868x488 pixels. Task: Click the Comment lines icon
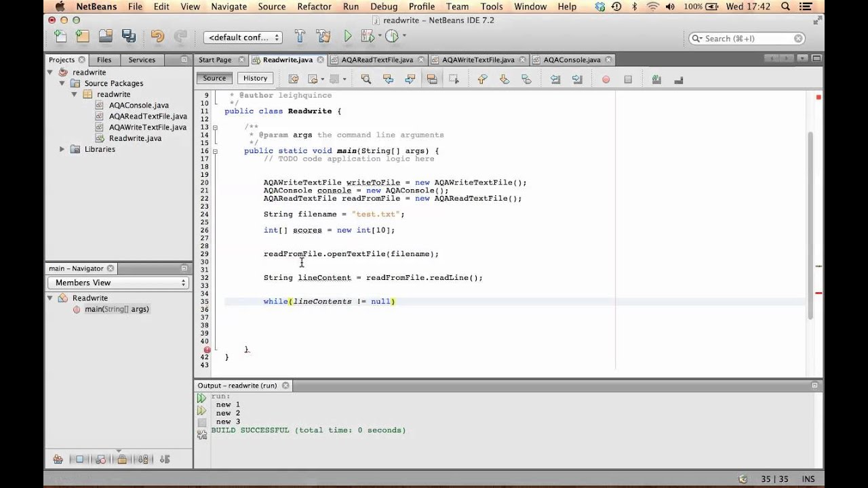[656, 79]
